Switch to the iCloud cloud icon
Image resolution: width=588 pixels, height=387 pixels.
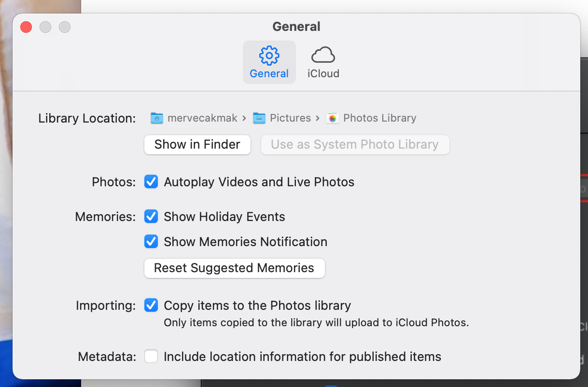click(323, 55)
